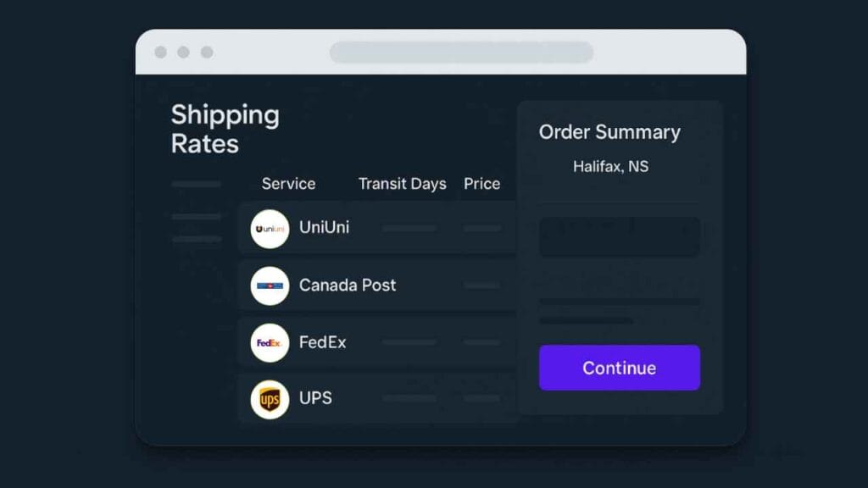Select the Canada Post service name
Image resolution: width=868 pixels, height=488 pixels.
click(x=348, y=285)
